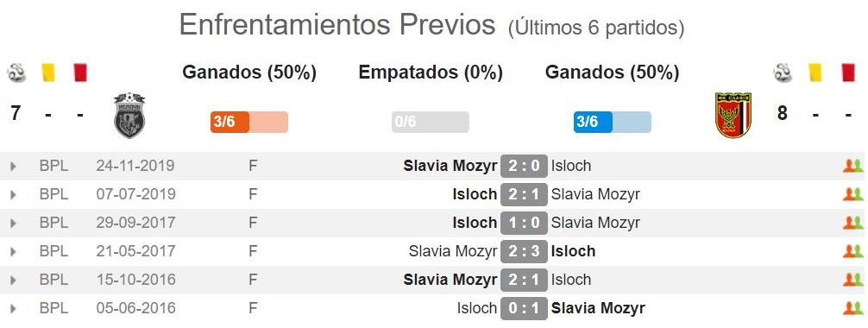Click the 2 : 0 score box
The width and height of the screenshot is (868, 328).
click(524, 166)
